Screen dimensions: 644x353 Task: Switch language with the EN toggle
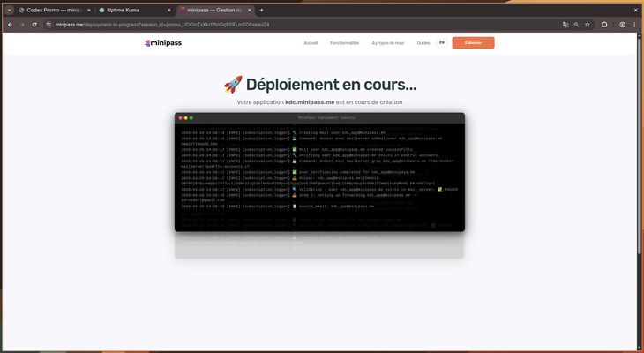[x=441, y=42]
